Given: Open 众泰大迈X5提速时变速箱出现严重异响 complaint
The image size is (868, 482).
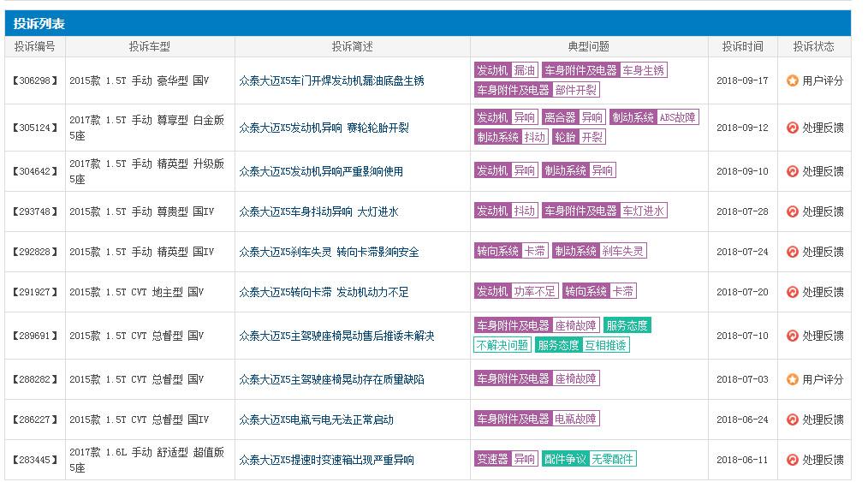Looking at the screenshot, I should 327,460.
